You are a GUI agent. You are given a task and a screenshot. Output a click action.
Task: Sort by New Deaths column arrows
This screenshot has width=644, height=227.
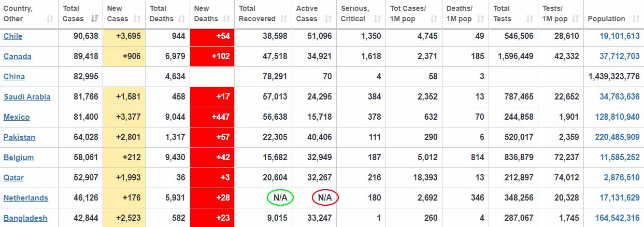(x=225, y=19)
